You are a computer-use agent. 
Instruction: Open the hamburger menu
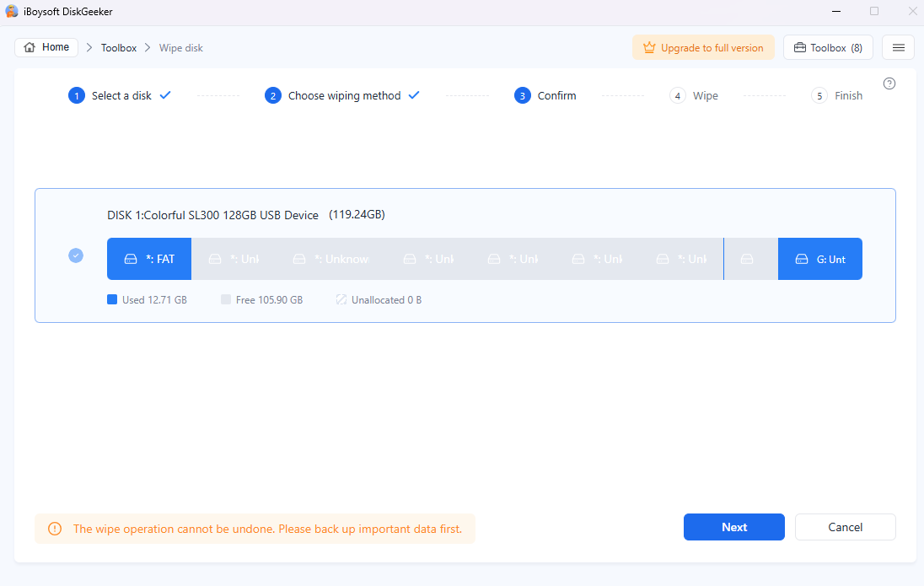pos(898,48)
